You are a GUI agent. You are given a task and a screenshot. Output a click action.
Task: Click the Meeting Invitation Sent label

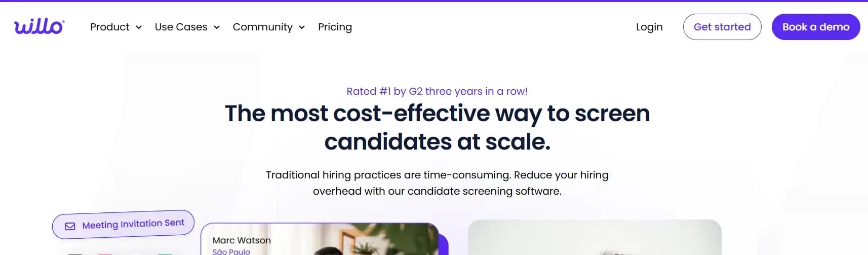[133, 224]
